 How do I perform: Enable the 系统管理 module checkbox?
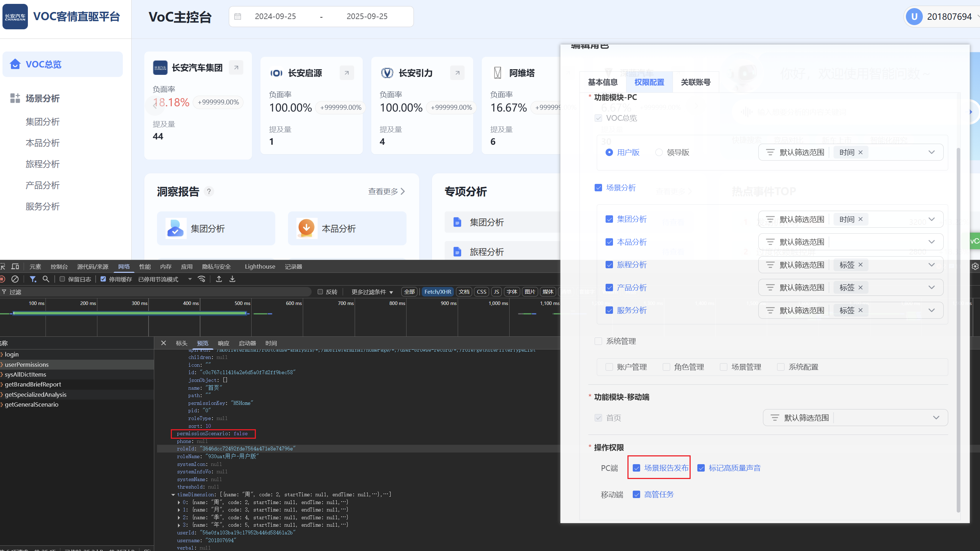(598, 341)
